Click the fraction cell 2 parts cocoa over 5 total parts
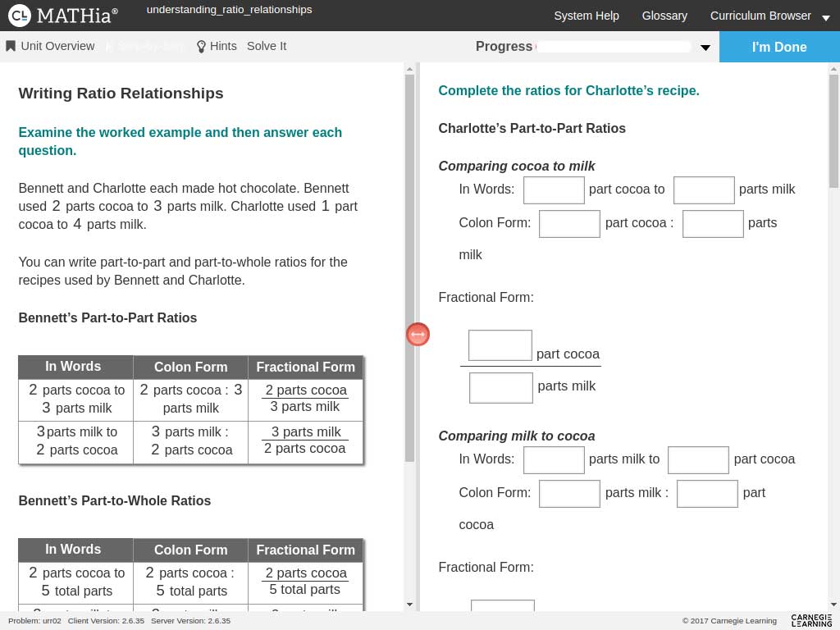 coord(305,582)
